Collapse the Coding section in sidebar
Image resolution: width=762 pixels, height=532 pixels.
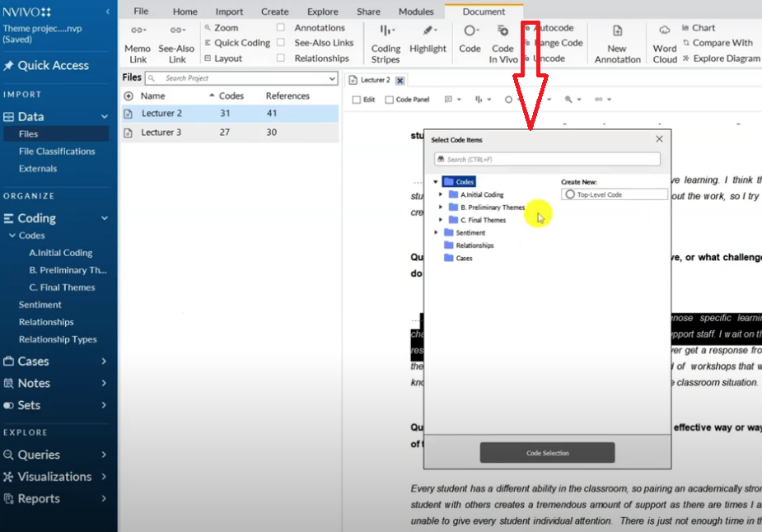[105, 218]
